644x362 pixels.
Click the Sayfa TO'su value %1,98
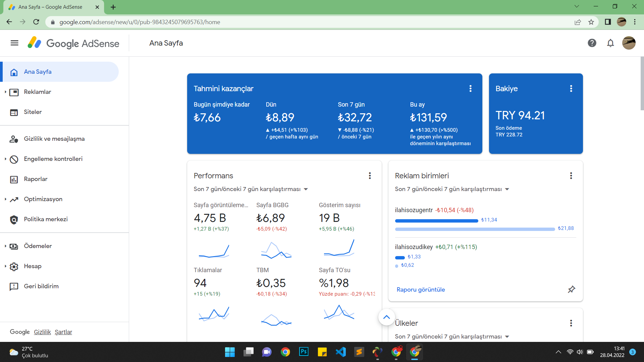pyautogui.click(x=334, y=283)
